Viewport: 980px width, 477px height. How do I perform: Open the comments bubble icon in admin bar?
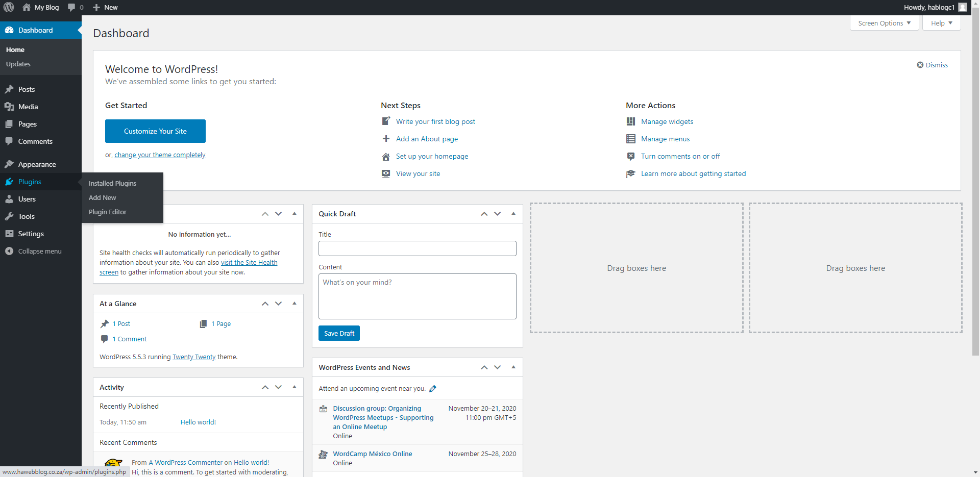click(71, 8)
